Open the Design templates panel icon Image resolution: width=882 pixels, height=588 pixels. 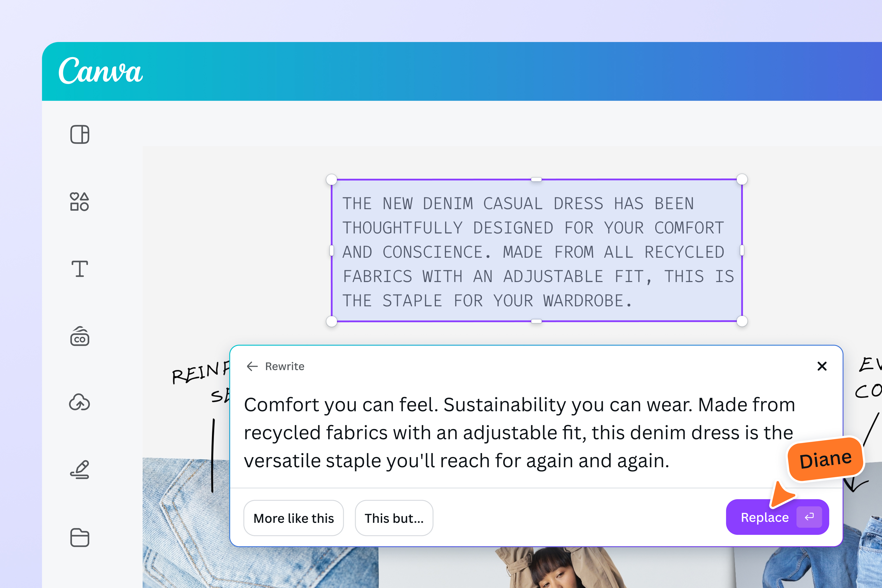coord(79,134)
